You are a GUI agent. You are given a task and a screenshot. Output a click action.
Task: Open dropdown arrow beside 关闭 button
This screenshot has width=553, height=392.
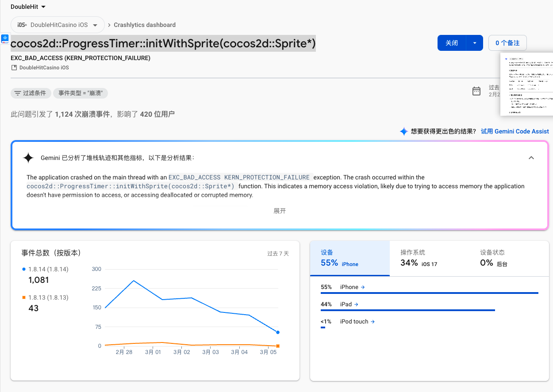475,43
